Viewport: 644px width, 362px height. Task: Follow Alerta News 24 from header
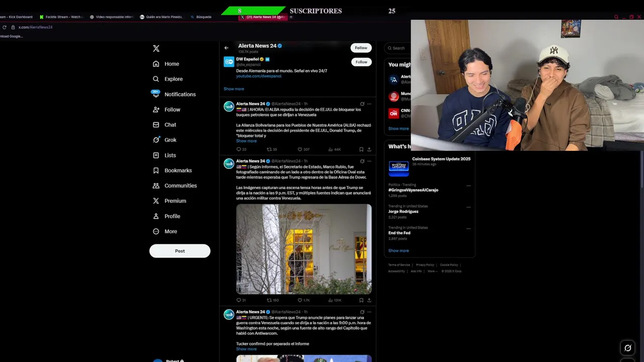coord(361,48)
